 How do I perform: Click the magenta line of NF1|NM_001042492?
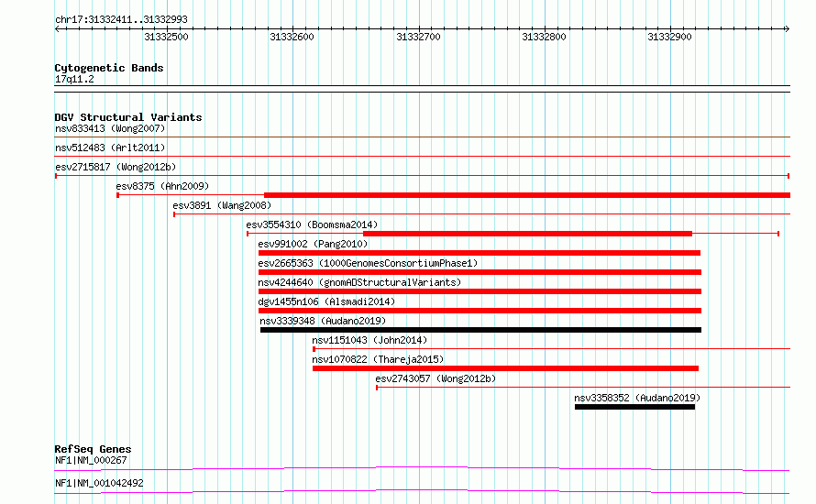coord(422,491)
